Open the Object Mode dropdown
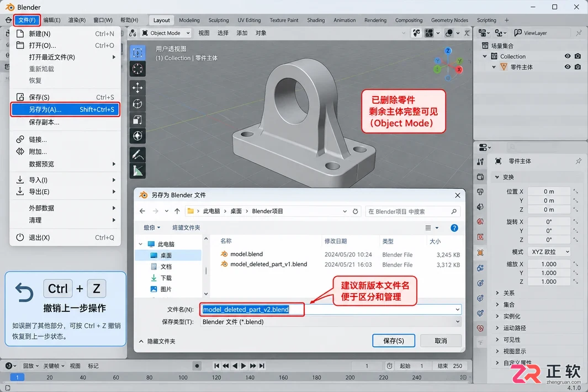This screenshot has width=588, height=392. 166,33
